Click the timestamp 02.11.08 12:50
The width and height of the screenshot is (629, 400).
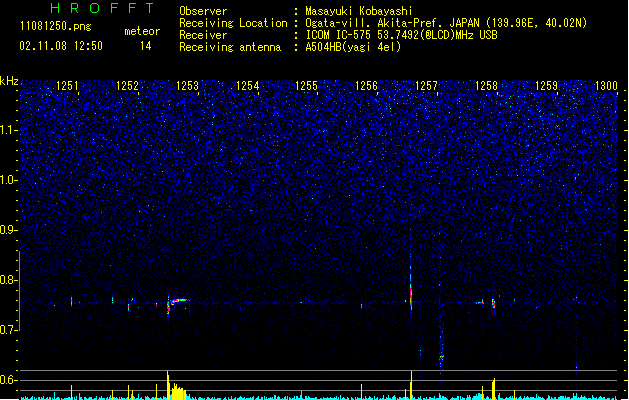(x=61, y=46)
